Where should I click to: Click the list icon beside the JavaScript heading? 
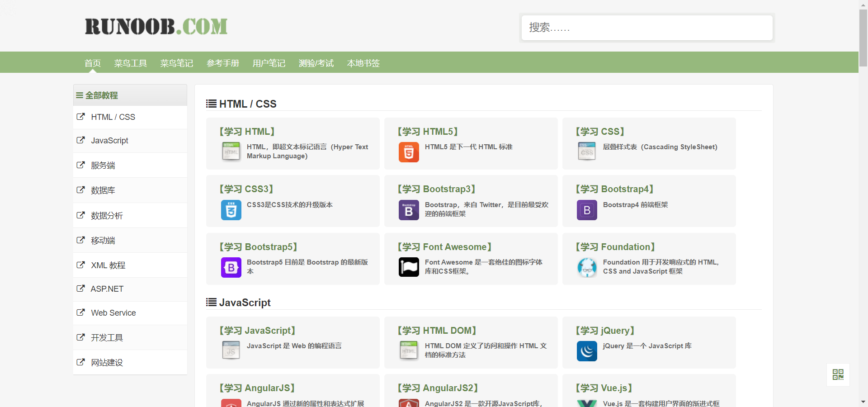point(211,302)
